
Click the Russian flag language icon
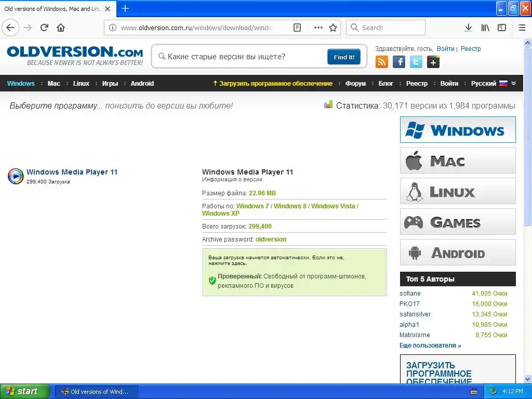[503, 84]
